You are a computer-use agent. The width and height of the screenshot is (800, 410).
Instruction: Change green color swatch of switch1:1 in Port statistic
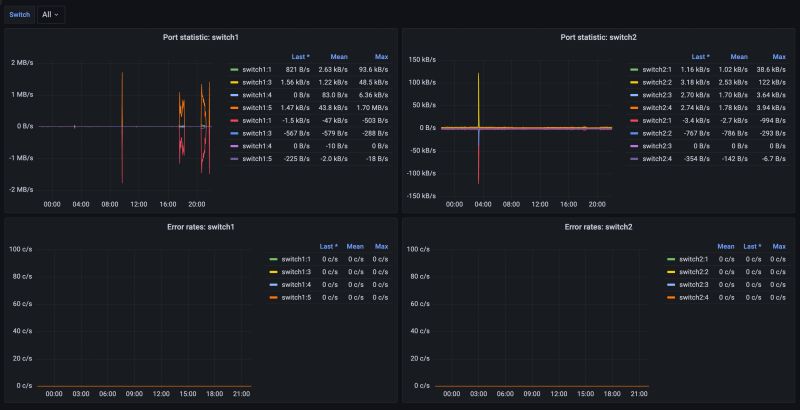[234, 70]
